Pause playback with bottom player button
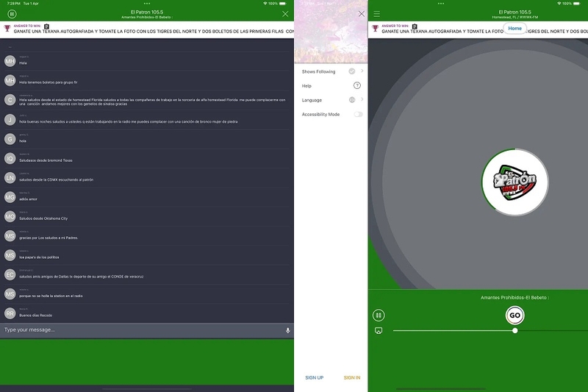 tap(379, 315)
